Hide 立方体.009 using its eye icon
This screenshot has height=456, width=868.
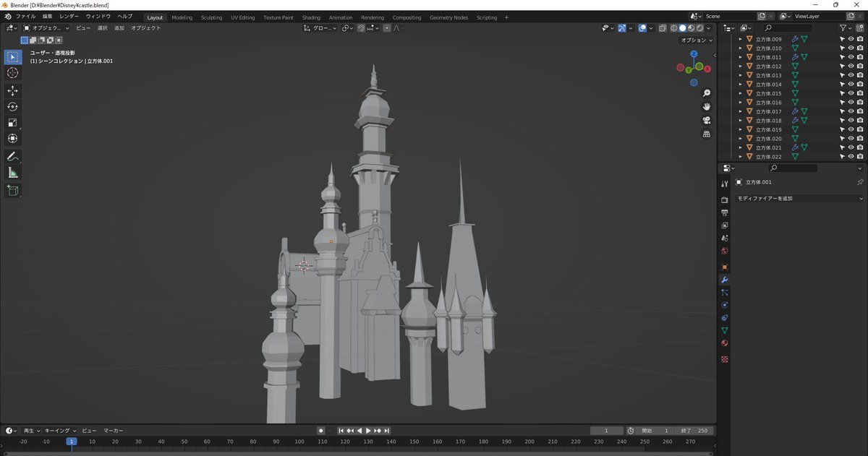pyautogui.click(x=851, y=39)
